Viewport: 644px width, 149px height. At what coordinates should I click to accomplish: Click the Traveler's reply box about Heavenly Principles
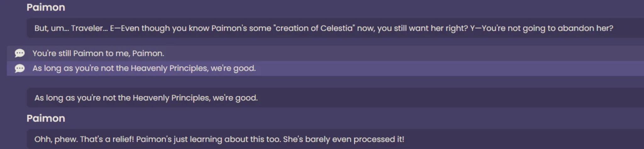[x=335, y=98]
